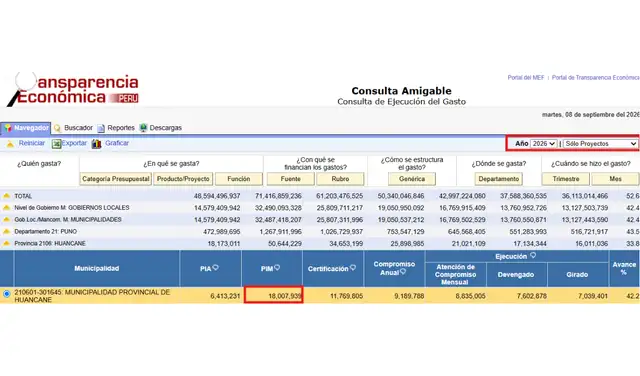Click the Fuente button

291,179
